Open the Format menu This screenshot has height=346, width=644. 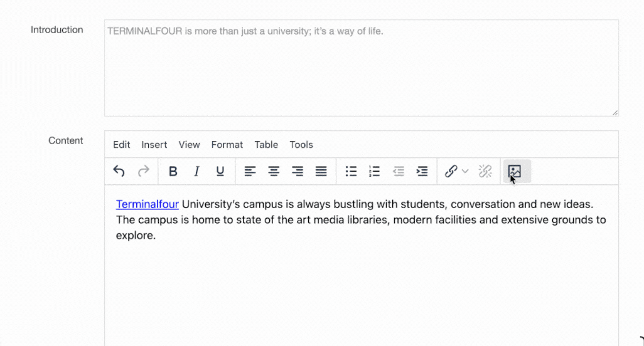pos(227,145)
